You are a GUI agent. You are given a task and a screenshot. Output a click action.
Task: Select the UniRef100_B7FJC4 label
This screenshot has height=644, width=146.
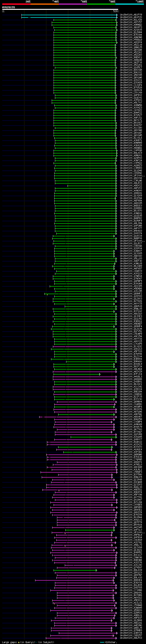(131, 374)
